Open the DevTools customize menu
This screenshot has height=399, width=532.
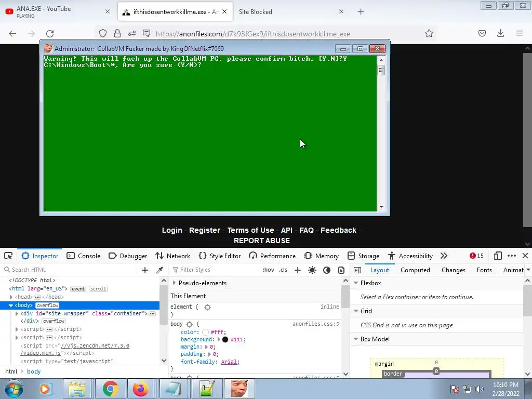pyautogui.click(x=512, y=256)
